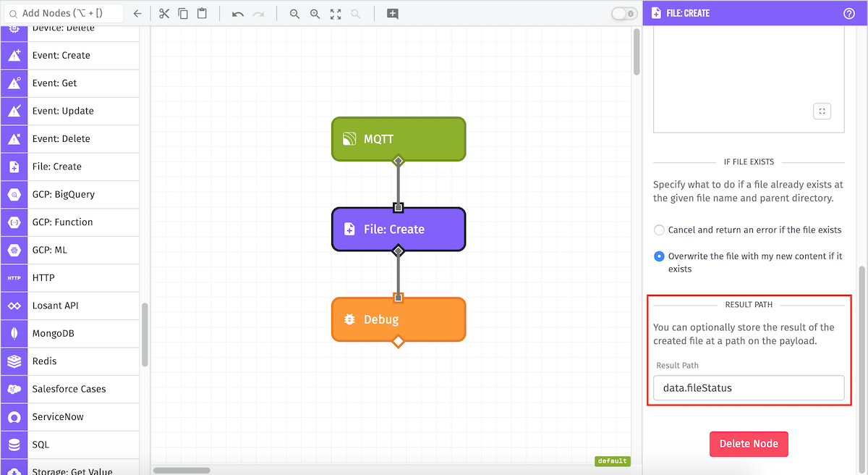868x475 pixels.
Task: Select the GCP: BigQuery node icon
Action: click(14, 194)
